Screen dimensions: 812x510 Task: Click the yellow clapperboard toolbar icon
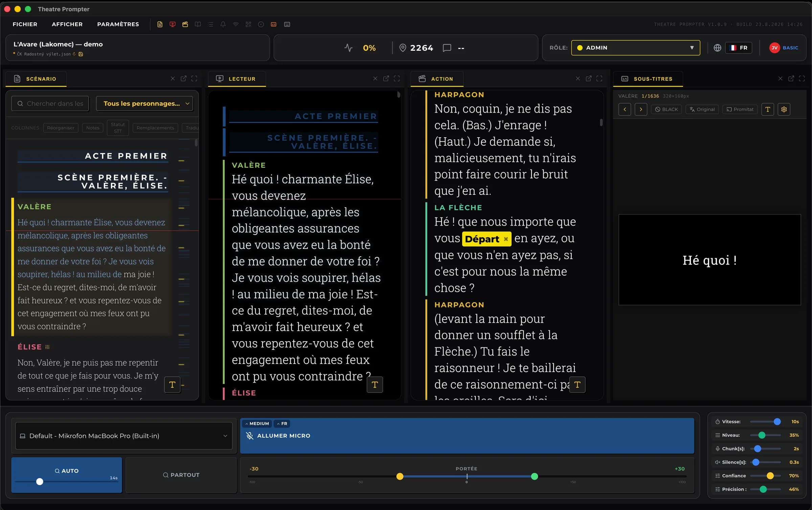pos(185,24)
